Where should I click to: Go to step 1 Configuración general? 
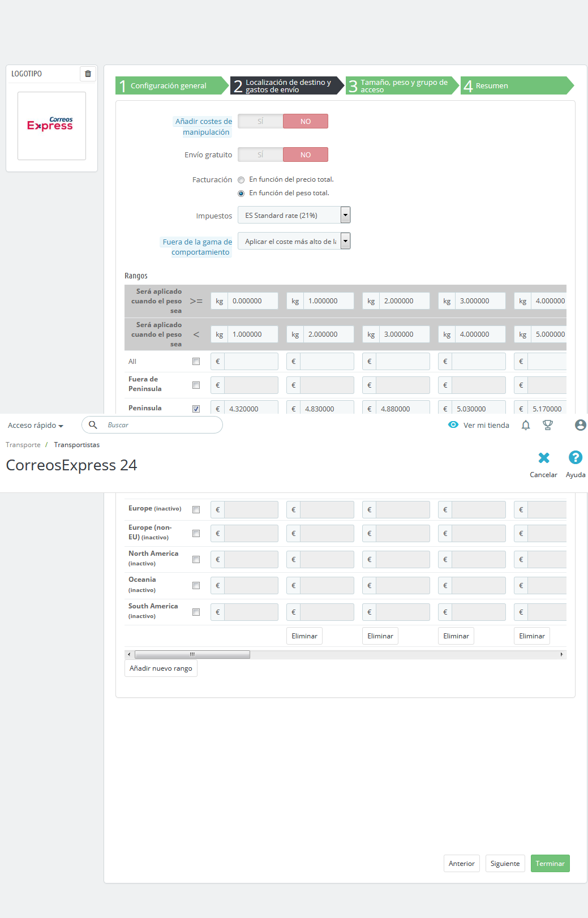(172, 85)
